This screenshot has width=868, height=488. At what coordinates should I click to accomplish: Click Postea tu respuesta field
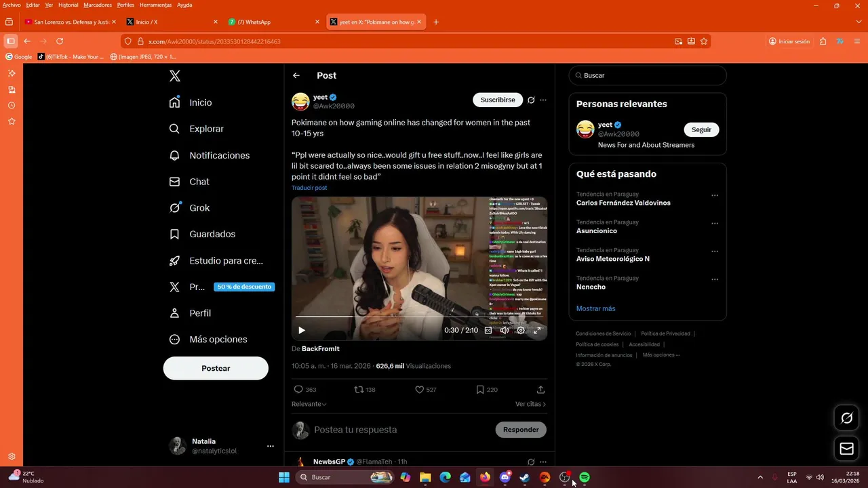point(400,430)
